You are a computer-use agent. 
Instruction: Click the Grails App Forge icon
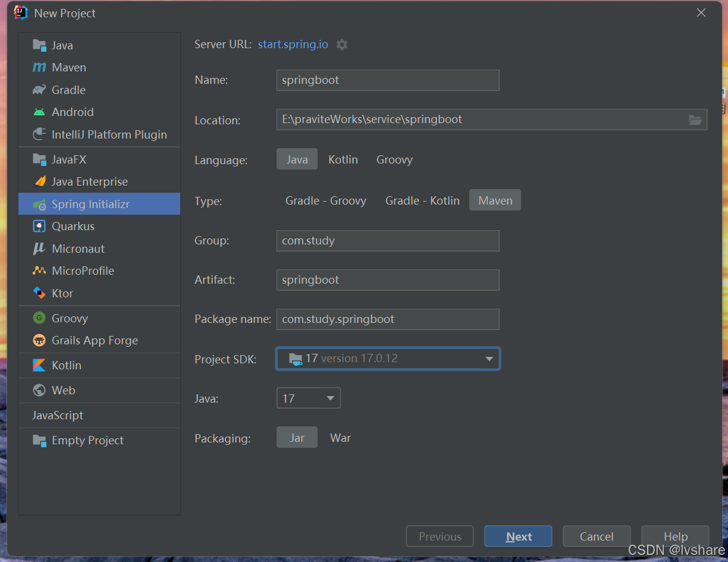pos(39,340)
